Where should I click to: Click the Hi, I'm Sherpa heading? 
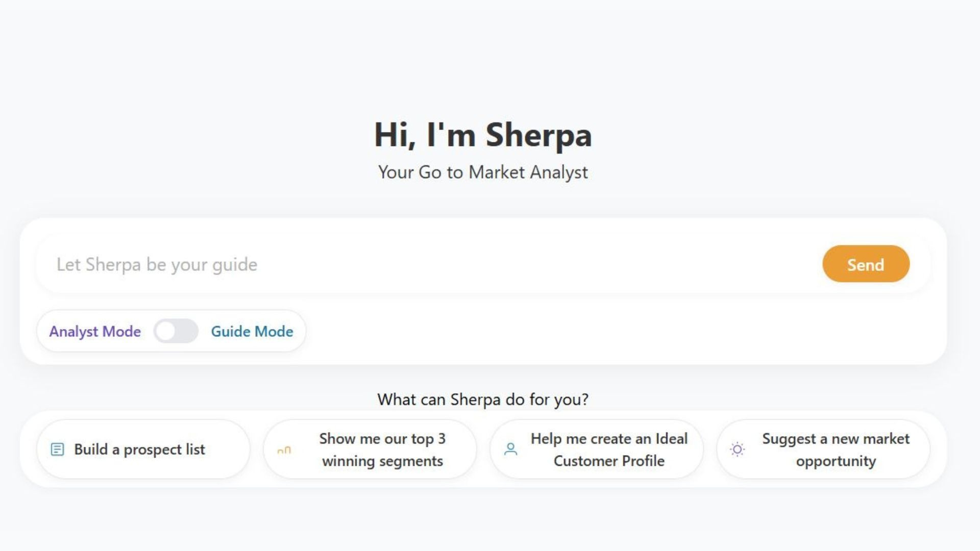(x=483, y=135)
